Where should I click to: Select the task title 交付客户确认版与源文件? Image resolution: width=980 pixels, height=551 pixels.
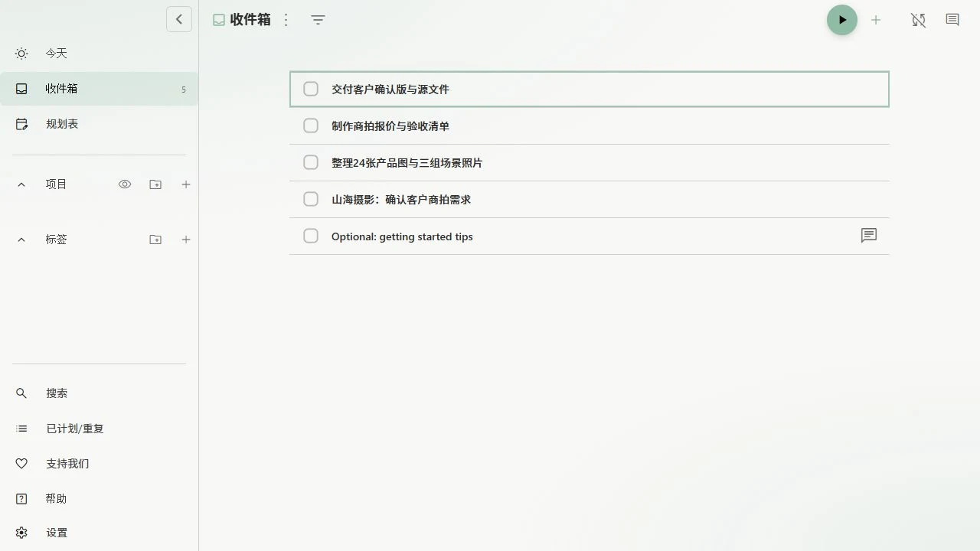(x=390, y=90)
